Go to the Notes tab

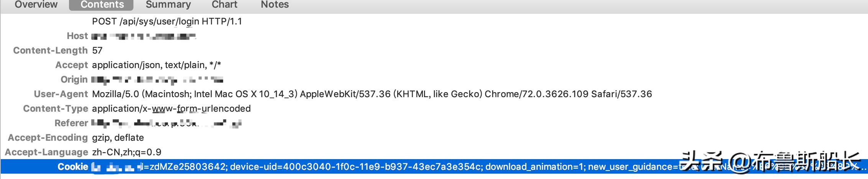pyautogui.click(x=275, y=5)
